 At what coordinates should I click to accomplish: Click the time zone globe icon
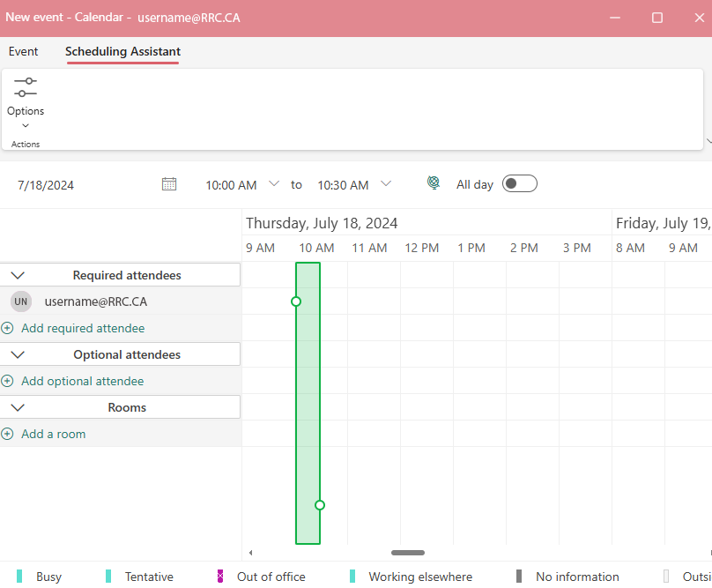pyautogui.click(x=434, y=183)
